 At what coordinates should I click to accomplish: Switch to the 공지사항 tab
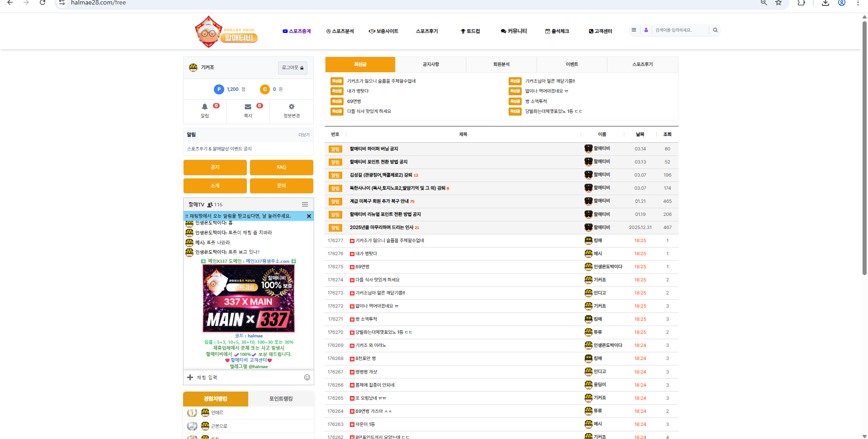430,65
